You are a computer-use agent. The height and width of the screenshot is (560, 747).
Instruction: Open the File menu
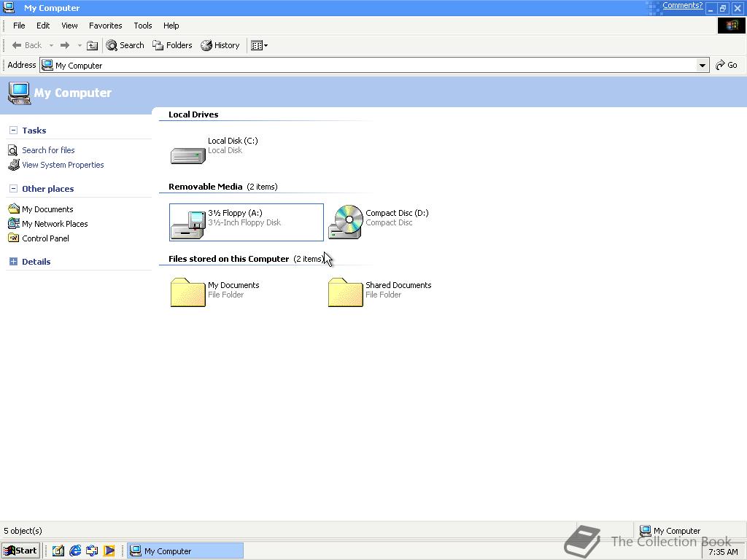19,26
